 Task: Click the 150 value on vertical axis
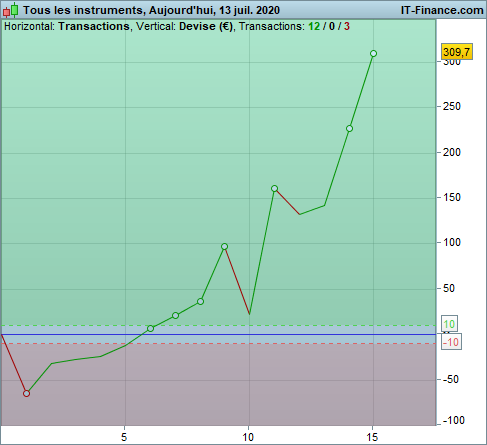452,197
